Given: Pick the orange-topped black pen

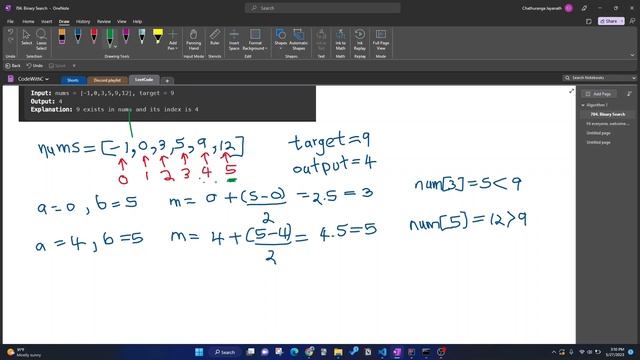Looking at the screenshot, I should click(x=62, y=36).
